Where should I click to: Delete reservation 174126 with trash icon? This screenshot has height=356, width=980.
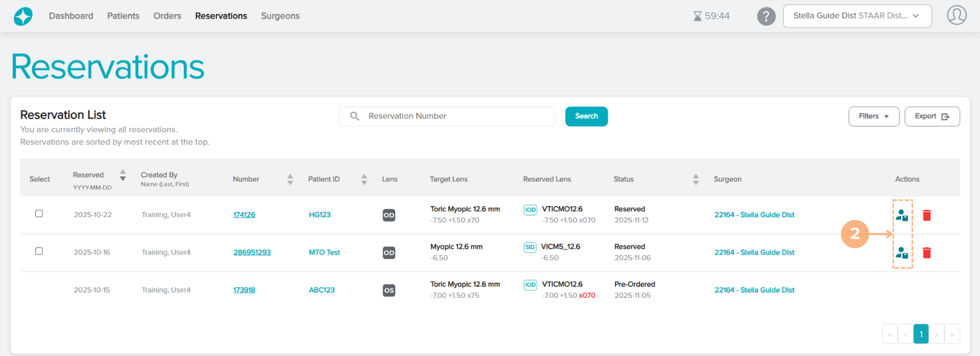click(x=927, y=215)
